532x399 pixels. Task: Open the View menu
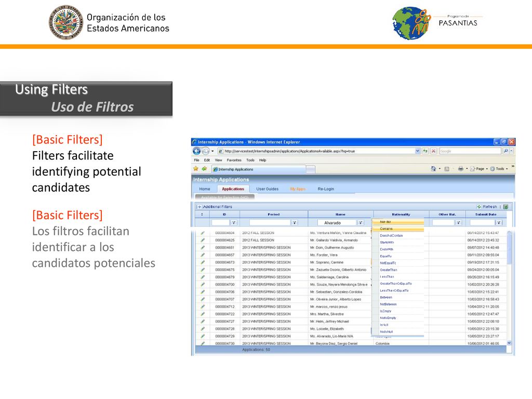219,160
